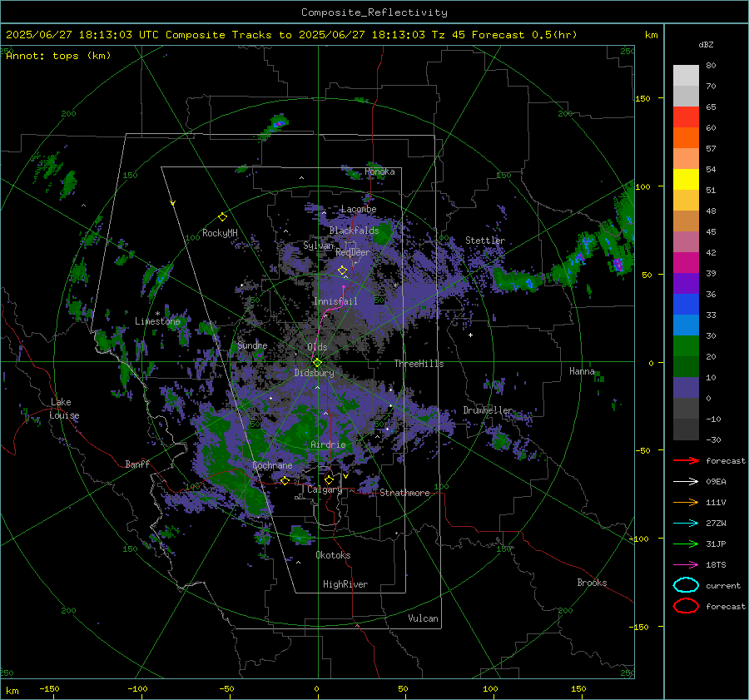Click the Strathmore city label
This screenshot has width=749, height=700.
tap(404, 493)
